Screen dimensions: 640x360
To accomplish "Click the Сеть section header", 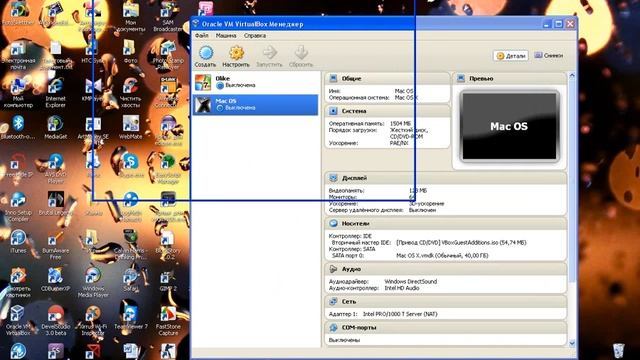I will tap(446, 302).
